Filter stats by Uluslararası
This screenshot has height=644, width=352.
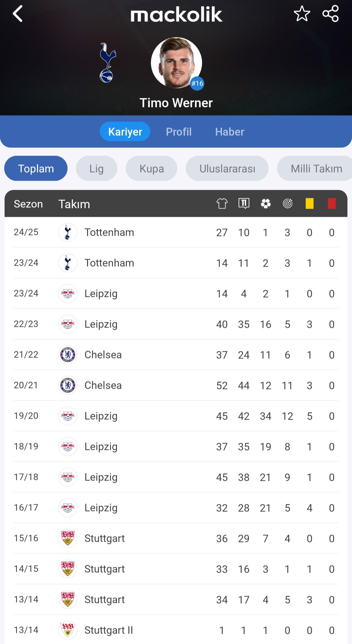[227, 168]
